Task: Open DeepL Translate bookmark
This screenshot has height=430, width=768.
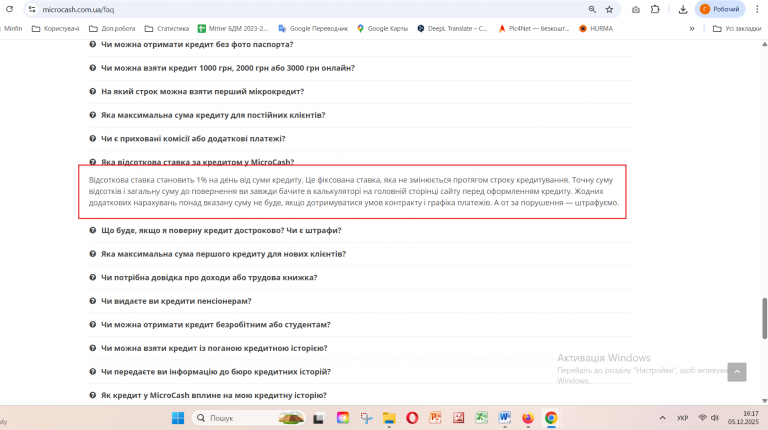Action: [452, 28]
